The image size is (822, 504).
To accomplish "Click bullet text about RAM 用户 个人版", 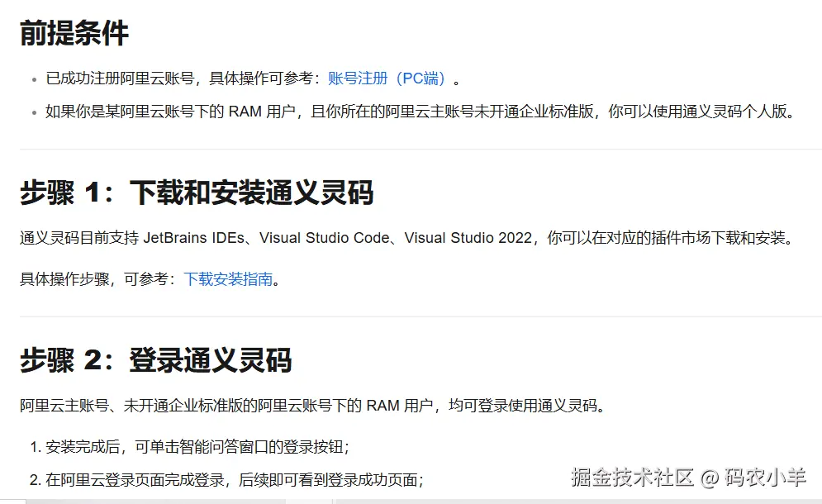I will pyautogui.click(x=421, y=112).
